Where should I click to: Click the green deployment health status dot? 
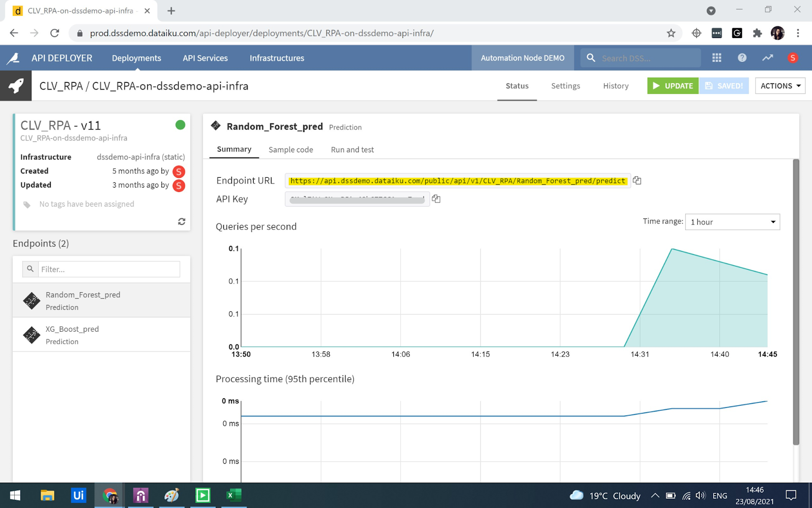[x=180, y=125]
